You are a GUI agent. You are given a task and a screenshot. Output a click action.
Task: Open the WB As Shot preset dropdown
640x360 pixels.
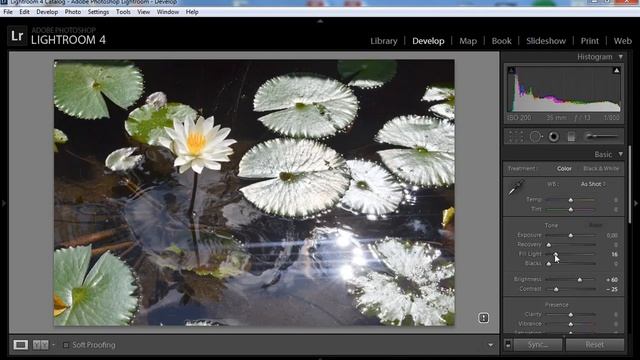tap(593, 184)
